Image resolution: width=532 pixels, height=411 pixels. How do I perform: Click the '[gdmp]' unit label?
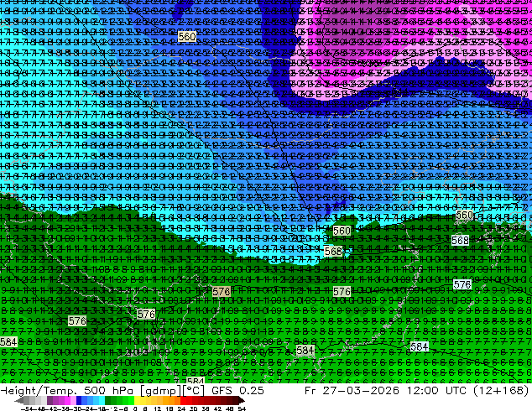pyautogui.click(x=159, y=391)
